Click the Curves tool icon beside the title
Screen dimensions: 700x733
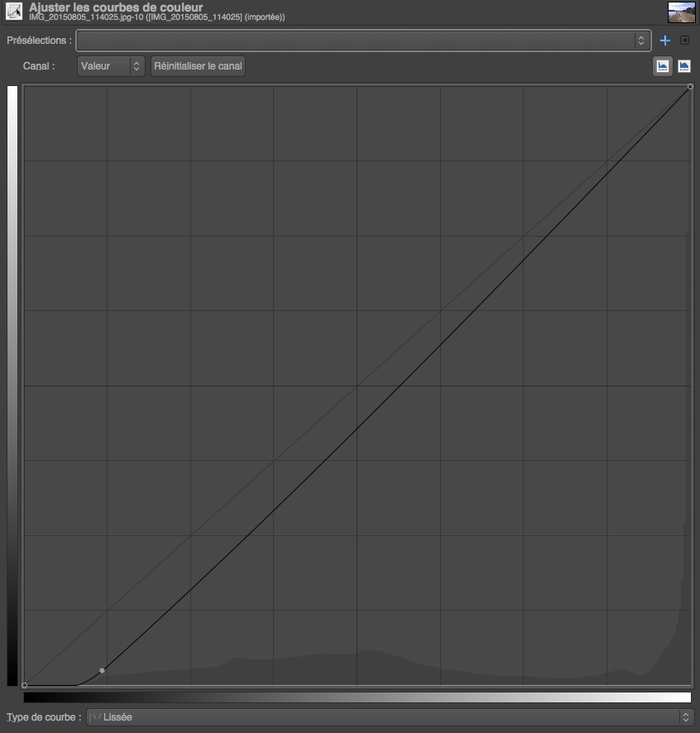click(14, 12)
